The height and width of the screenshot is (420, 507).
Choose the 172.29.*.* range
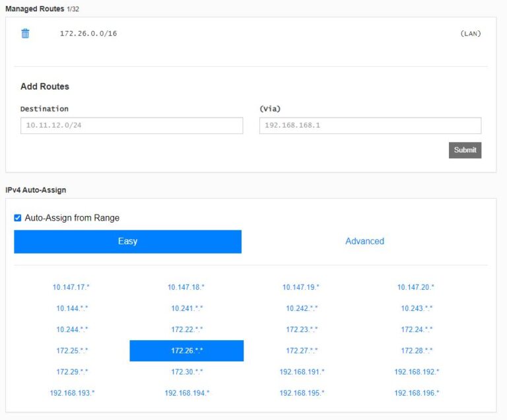tap(72, 372)
